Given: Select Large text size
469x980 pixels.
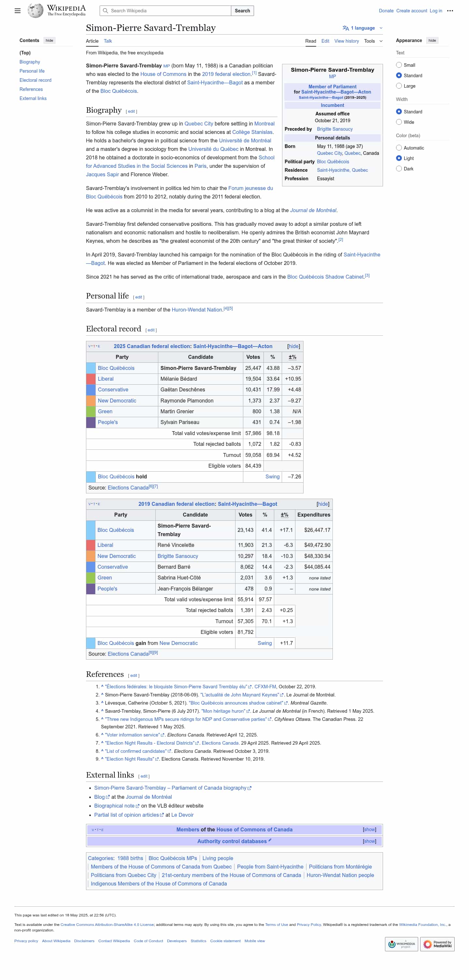Looking at the screenshot, I should point(399,86).
